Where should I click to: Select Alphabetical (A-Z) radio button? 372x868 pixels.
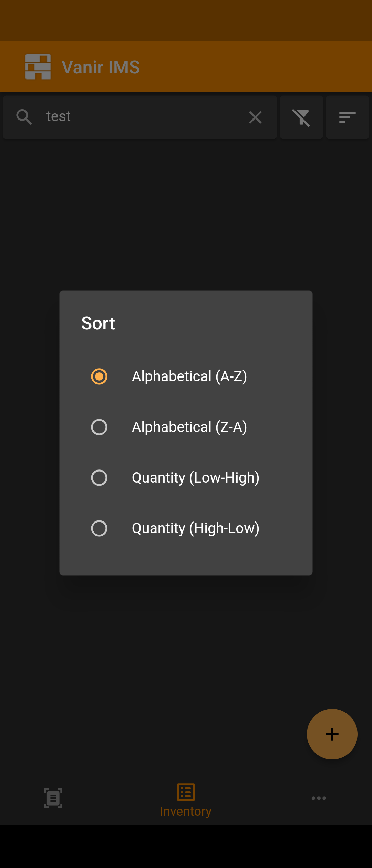point(99,376)
